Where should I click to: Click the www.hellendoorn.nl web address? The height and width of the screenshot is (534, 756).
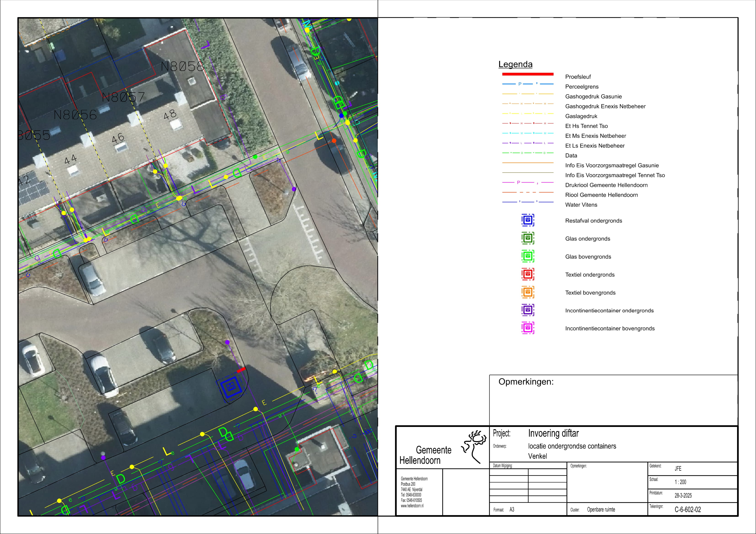pyautogui.click(x=412, y=506)
